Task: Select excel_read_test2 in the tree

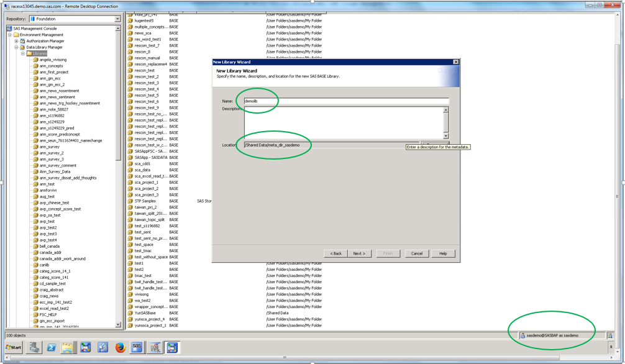Action: coord(54,309)
